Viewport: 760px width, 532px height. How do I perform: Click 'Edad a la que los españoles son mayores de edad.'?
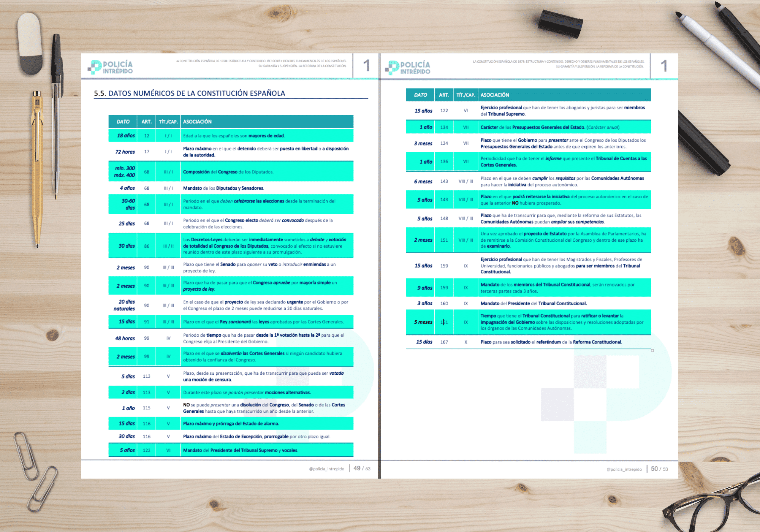[234, 136]
